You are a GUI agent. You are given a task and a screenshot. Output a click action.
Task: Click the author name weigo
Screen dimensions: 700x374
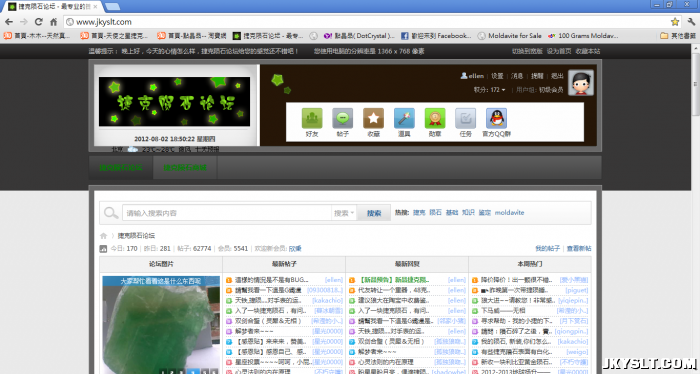tap(578, 352)
